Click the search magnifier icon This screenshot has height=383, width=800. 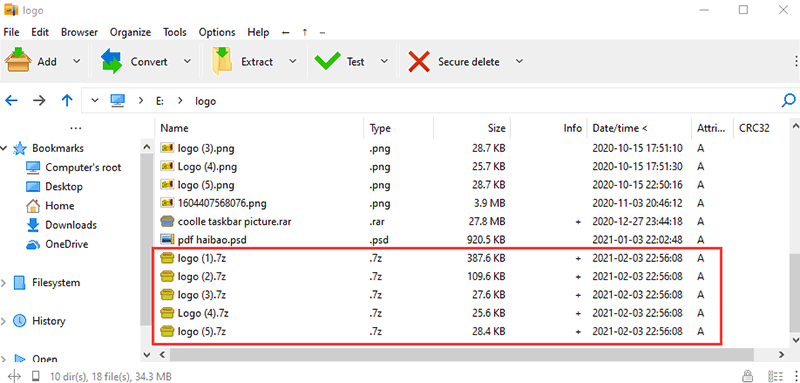click(x=788, y=100)
